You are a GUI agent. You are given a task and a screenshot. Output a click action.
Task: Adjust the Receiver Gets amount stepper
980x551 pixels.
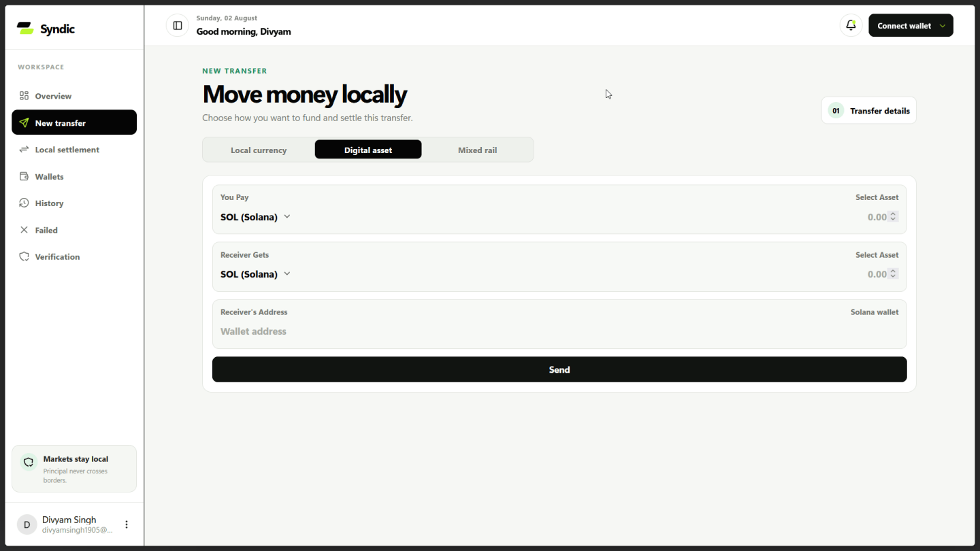(x=894, y=274)
